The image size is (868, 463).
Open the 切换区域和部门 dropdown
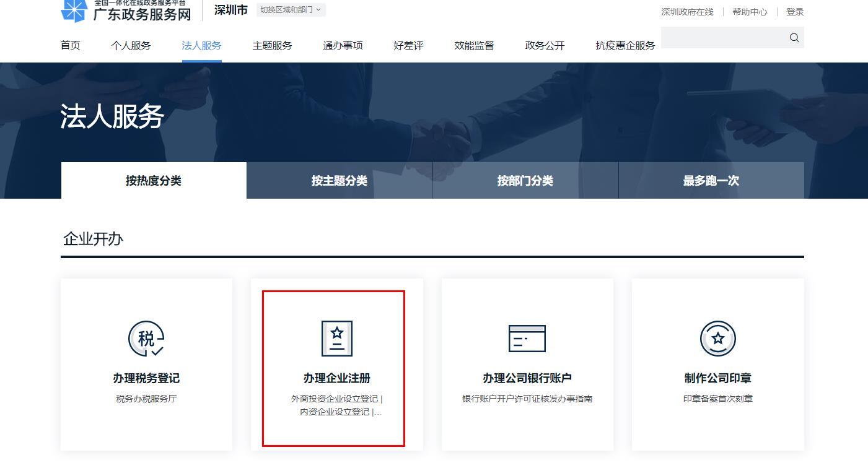291,10
